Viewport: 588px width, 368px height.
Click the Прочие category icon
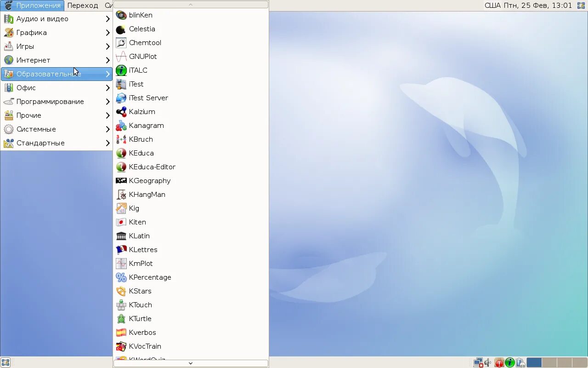click(x=9, y=115)
